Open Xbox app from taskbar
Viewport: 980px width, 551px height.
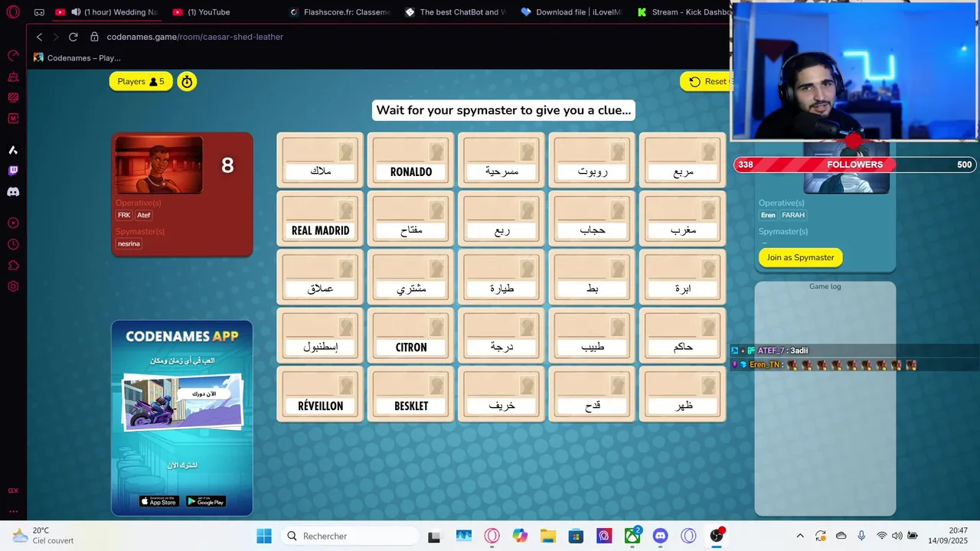[632, 536]
